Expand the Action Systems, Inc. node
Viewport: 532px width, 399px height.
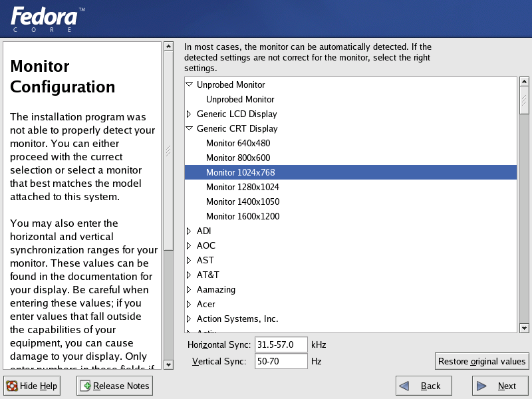tap(189, 319)
